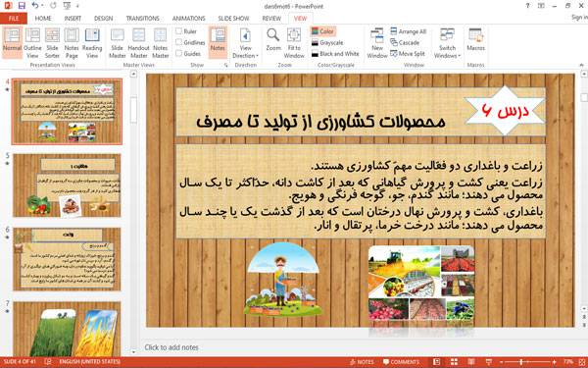
Task: Open COMMENTS pane from status bar
Action: coord(401,361)
